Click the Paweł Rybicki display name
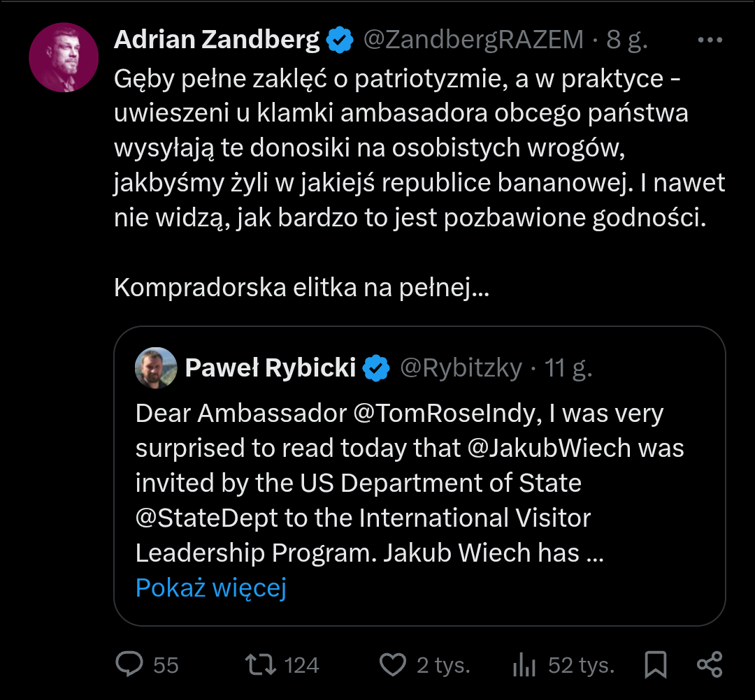Screen dimensions: 755x700 [x=271, y=367]
